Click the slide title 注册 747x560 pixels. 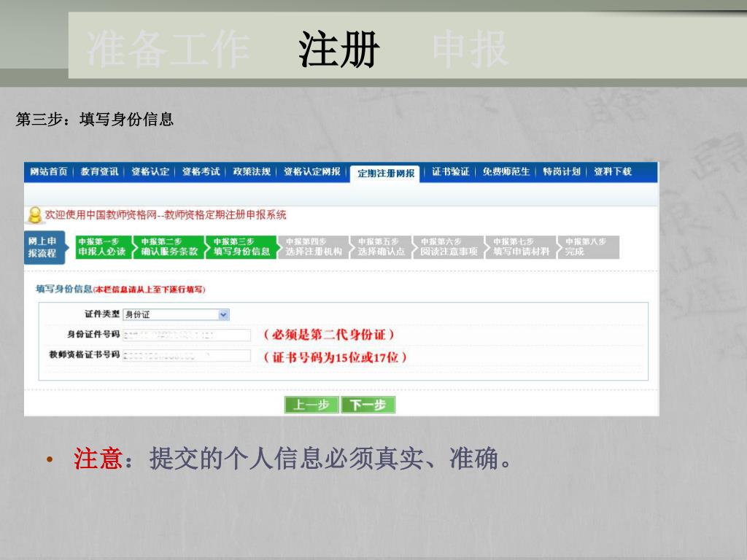click(338, 48)
